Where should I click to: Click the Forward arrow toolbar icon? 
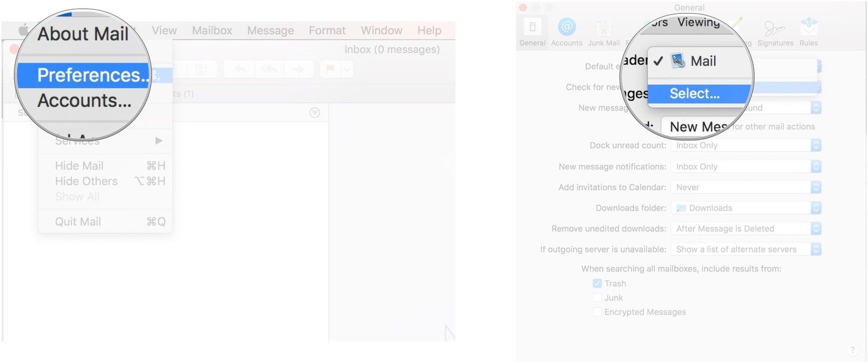click(297, 69)
